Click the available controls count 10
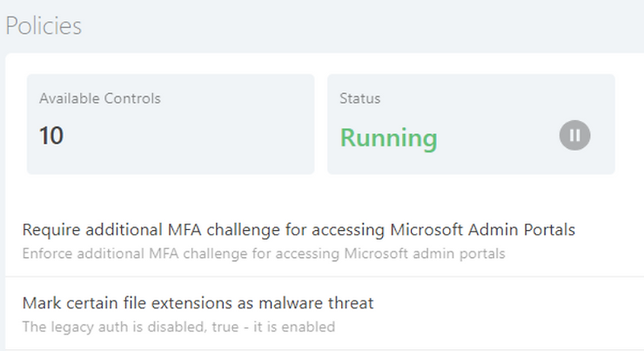644x351 pixels. [51, 136]
